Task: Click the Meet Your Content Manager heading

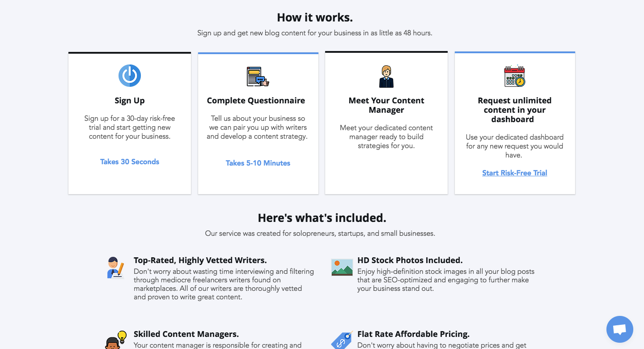Action: pyautogui.click(x=386, y=105)
